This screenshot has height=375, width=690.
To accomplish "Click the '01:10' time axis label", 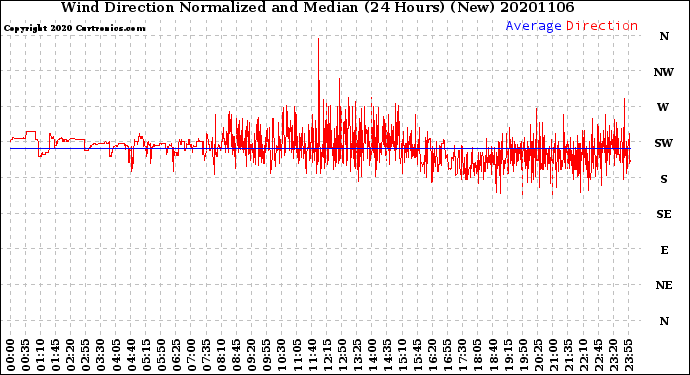I will coord(40,355).
